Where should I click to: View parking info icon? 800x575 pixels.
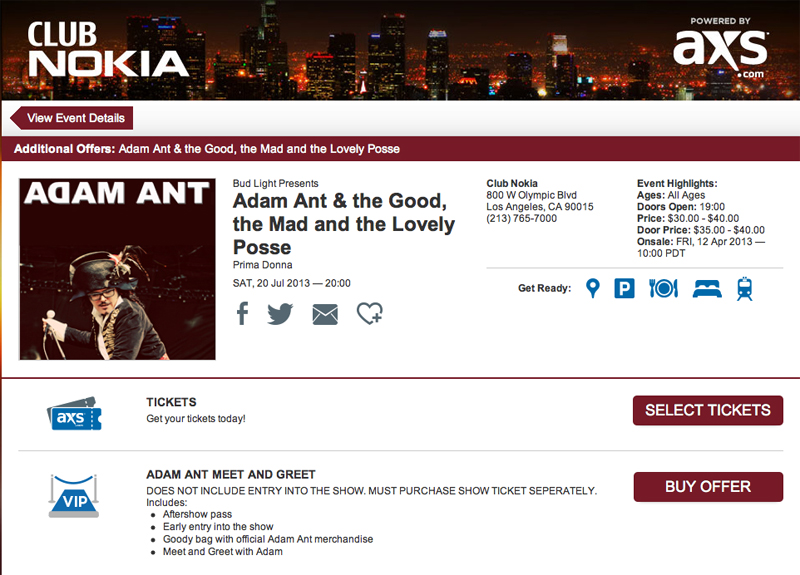pyautogui.click(x=625, y=289)
